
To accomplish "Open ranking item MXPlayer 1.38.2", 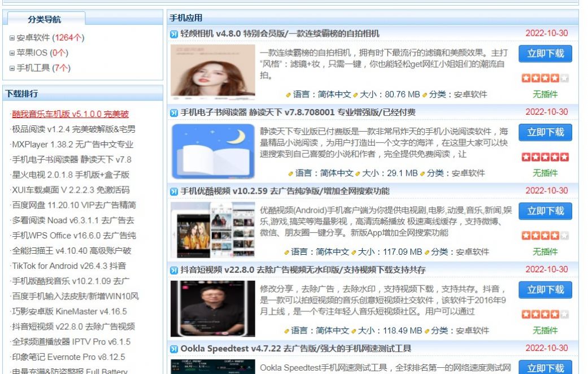I will pyautogui.click(x=73, y=145).
